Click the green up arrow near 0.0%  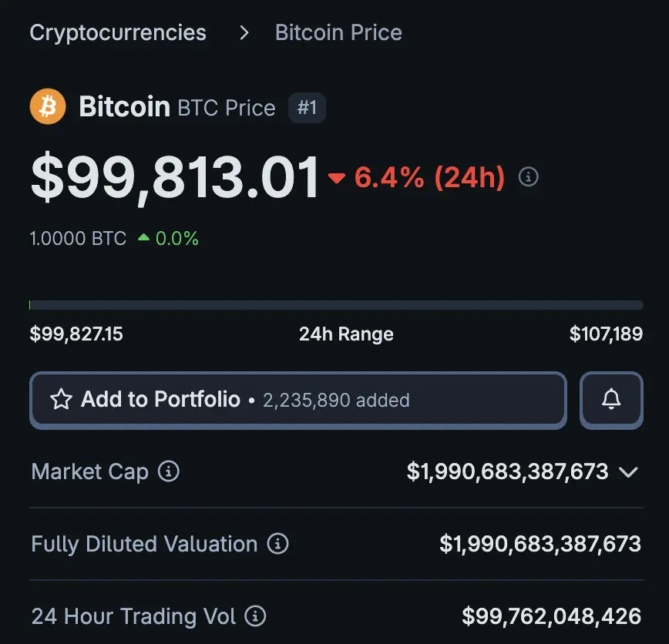click(143, 238)
